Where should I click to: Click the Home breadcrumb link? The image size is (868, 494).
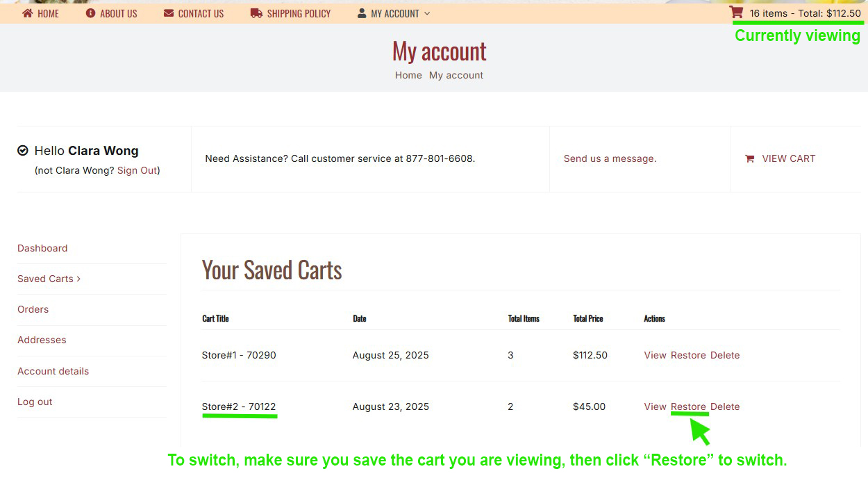click(408, 75)
